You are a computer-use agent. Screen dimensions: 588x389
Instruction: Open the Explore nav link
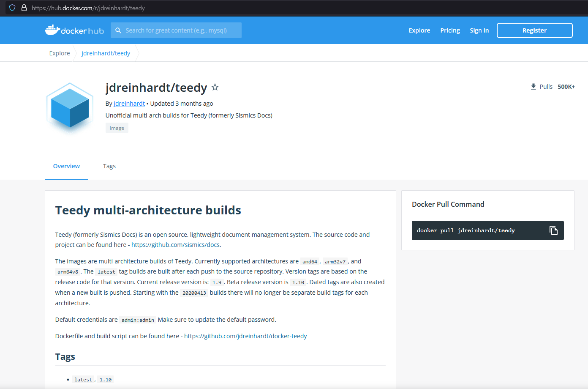(419, 30)
